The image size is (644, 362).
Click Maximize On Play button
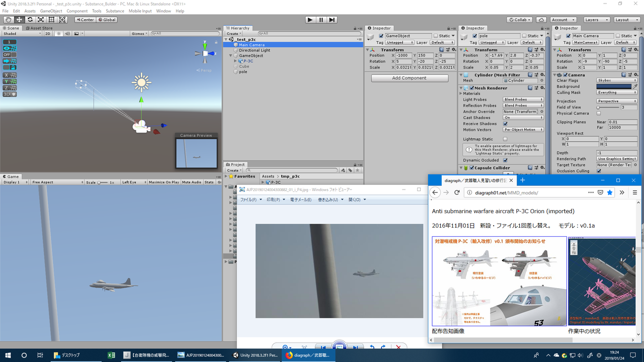pos(164,182)
